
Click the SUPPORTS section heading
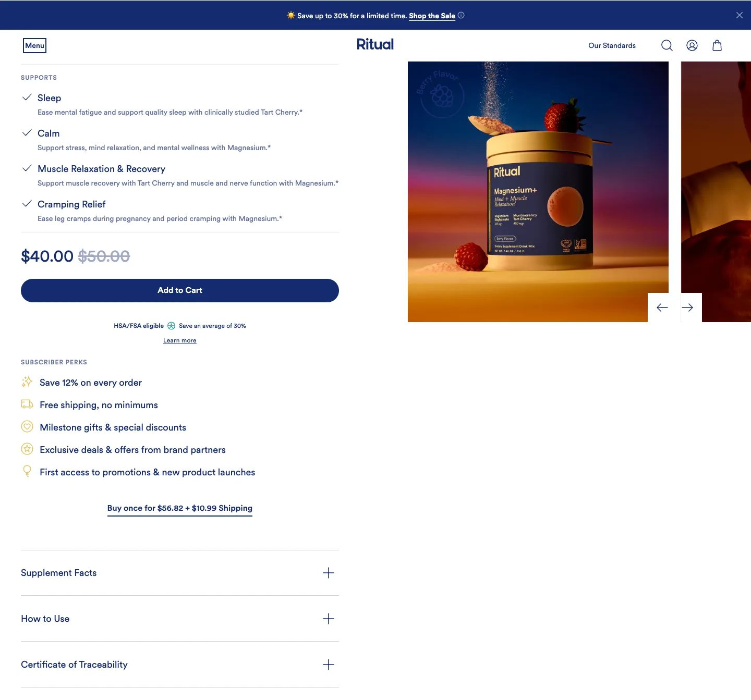[39, 78]
